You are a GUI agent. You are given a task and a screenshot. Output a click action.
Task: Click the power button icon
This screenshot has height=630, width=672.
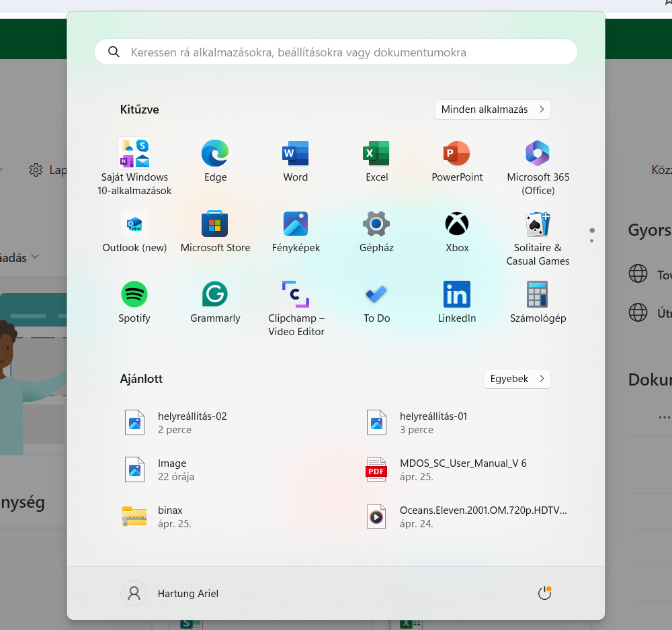tap(544, 593)
